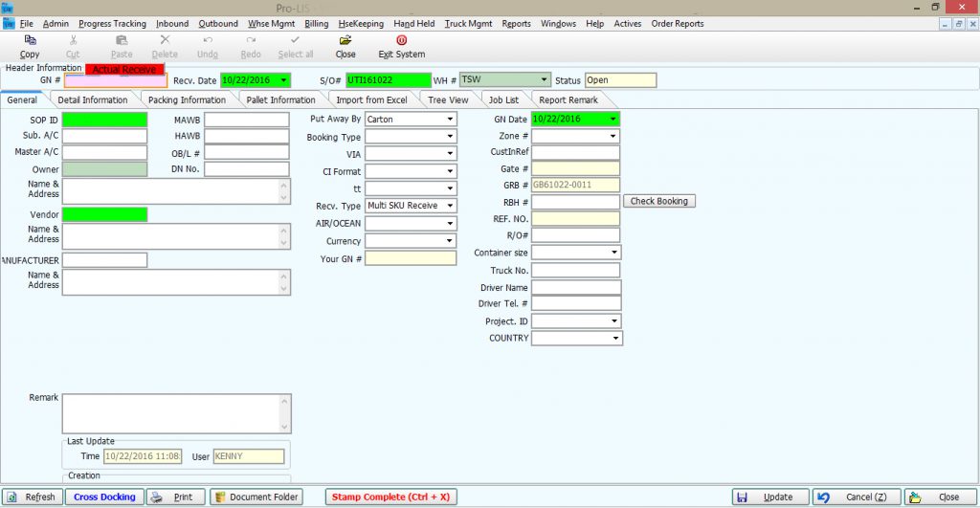Click the Exit System power icon
The height and width of the screenshot is (508, 980).
(402, 40)
